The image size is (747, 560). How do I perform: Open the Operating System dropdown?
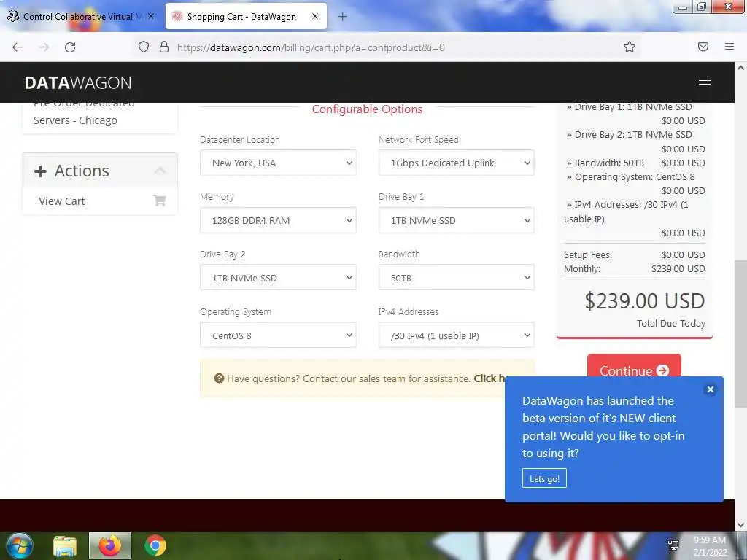278,335
